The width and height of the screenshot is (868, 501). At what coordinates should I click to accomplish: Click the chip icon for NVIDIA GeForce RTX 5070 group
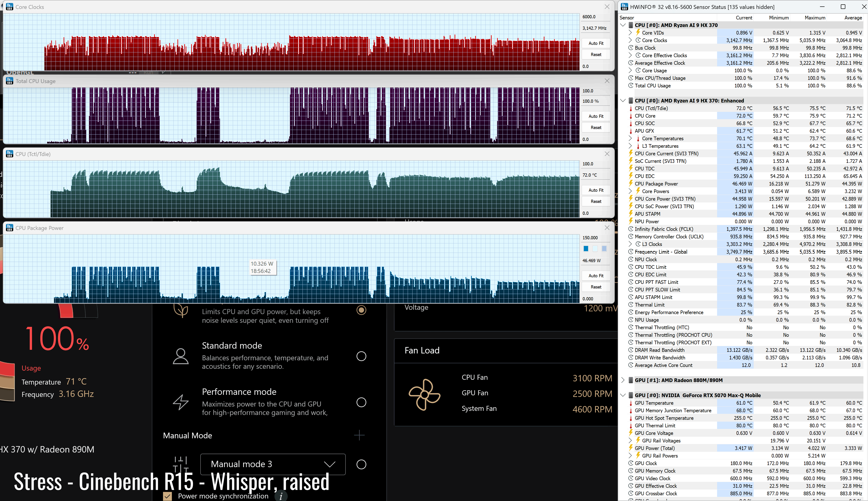[631, 395]
